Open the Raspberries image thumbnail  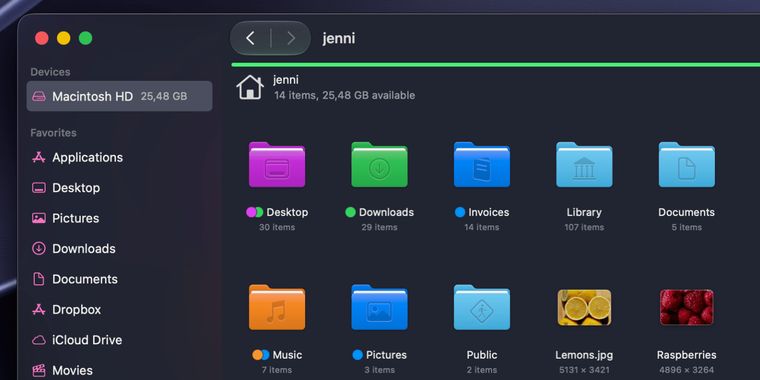click(x=686, y=307)
